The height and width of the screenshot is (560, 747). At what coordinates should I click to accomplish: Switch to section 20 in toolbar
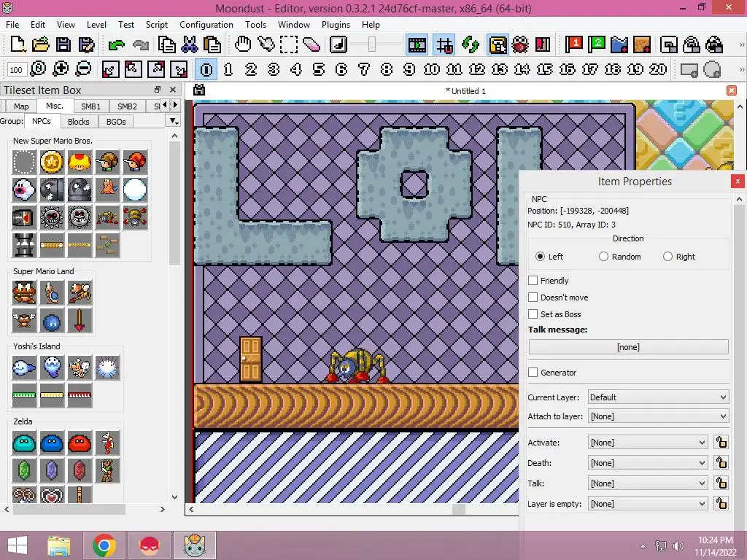point(658,69)
